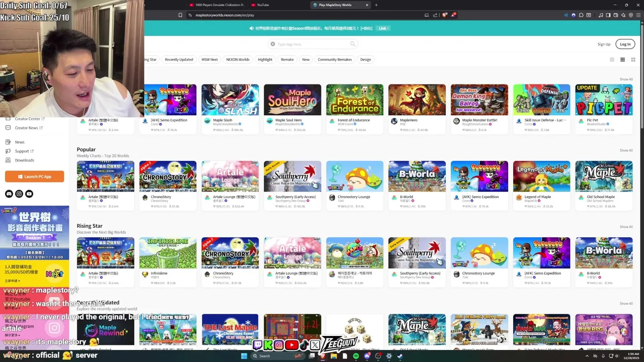644x362 pixels.
Task: Click the Type tags here search field
Action: tap(312, 44)
